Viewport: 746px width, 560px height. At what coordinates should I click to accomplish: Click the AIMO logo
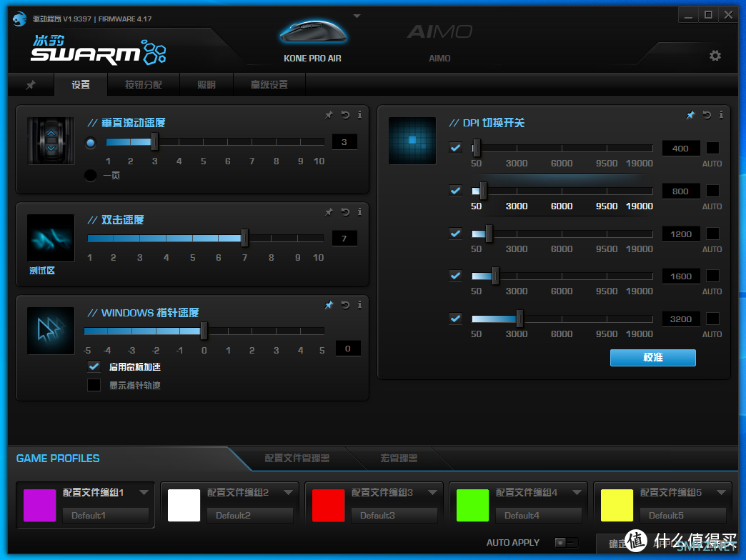click(x=439, y=32)
